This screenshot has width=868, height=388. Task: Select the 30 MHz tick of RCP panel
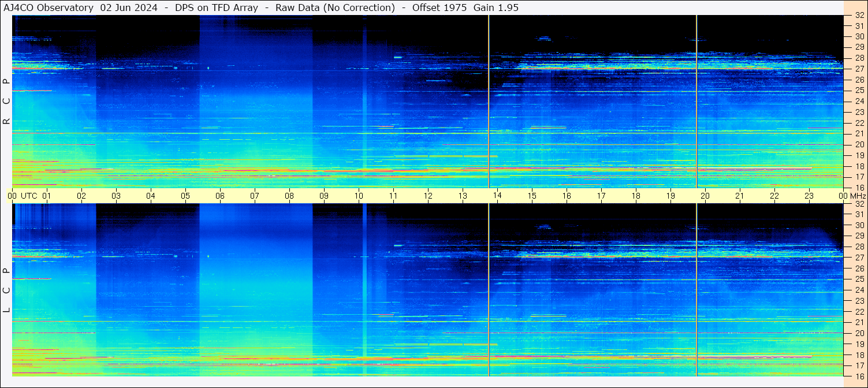[859, 36]
